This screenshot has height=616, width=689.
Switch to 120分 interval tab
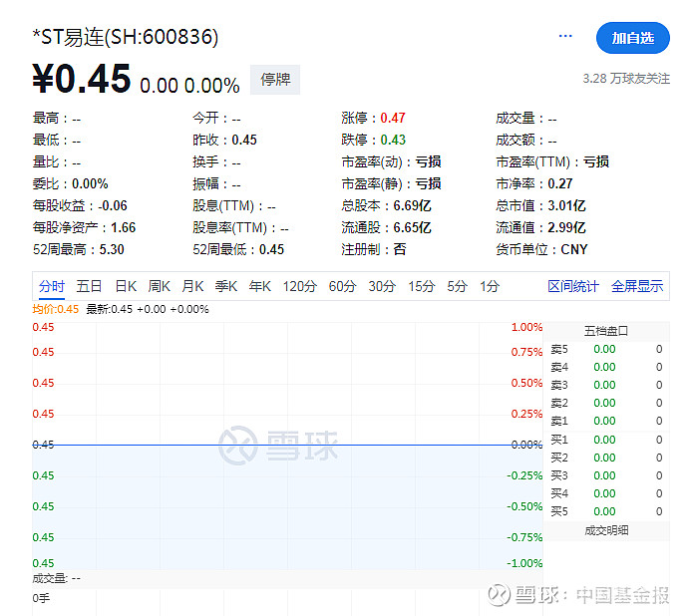299,287
